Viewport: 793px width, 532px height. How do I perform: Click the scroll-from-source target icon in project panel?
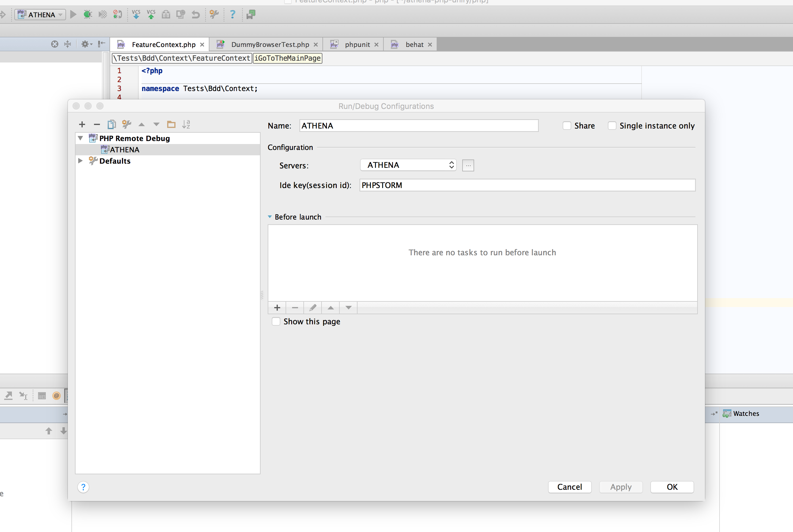coord(55,44)
